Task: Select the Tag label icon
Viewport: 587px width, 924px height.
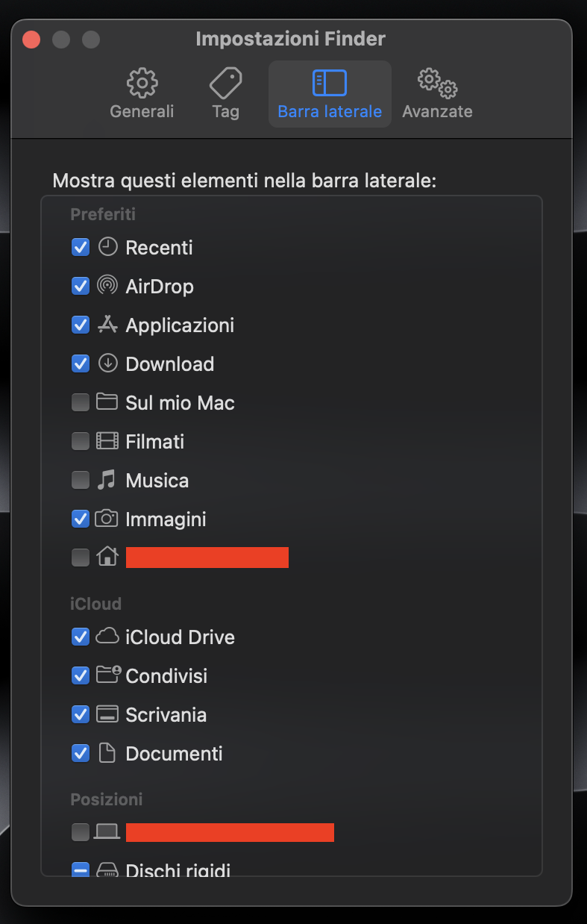Action: (x=225, y=82)
